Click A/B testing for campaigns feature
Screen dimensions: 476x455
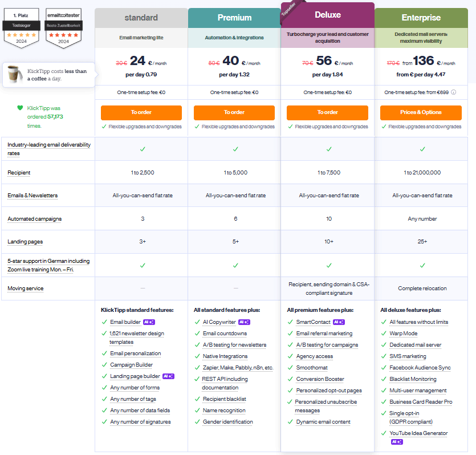[327, 345]
